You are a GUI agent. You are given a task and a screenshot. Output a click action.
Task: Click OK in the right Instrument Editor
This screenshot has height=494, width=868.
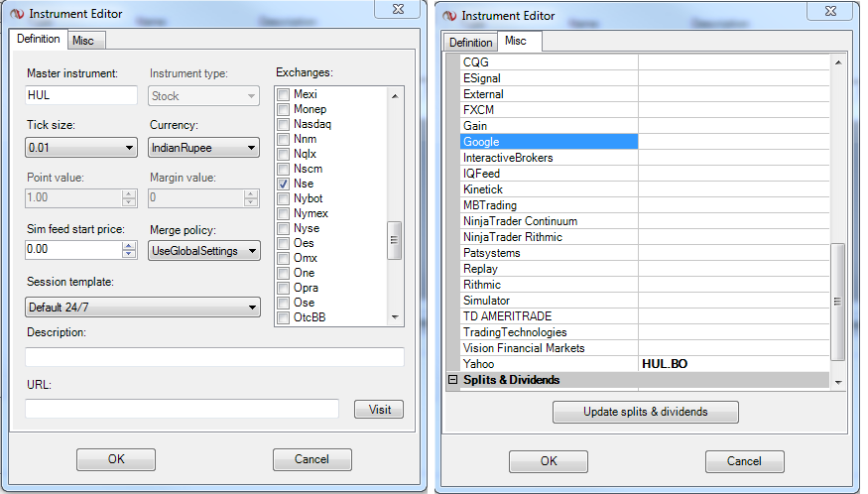pyautogui.click(x=549, y=461)
